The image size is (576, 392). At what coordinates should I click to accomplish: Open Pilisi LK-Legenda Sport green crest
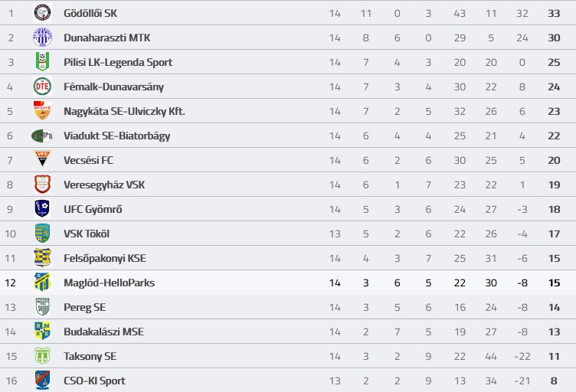tap(42, 62)
